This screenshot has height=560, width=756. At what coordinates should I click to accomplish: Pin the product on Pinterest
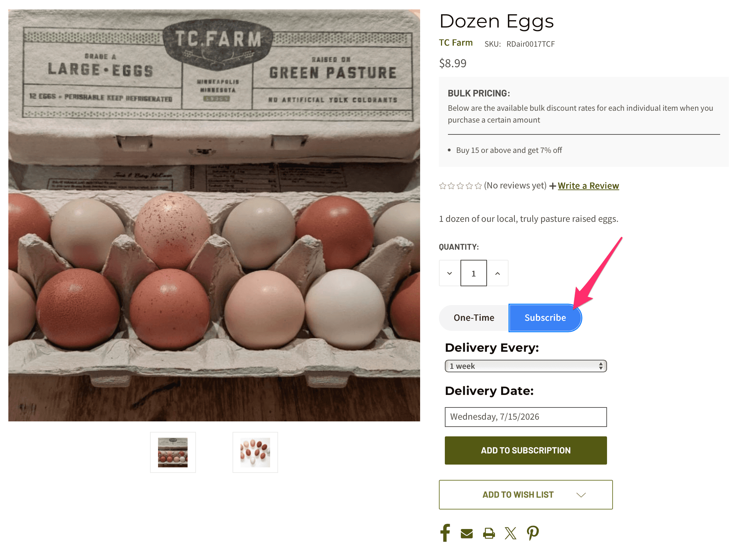pyautogui.click(x=533, y=533)
